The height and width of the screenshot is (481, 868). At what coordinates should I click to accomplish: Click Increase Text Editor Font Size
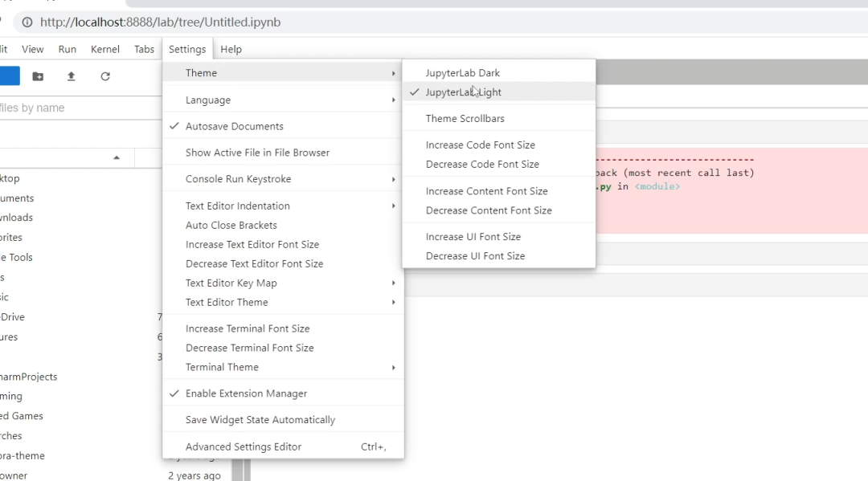283,244
